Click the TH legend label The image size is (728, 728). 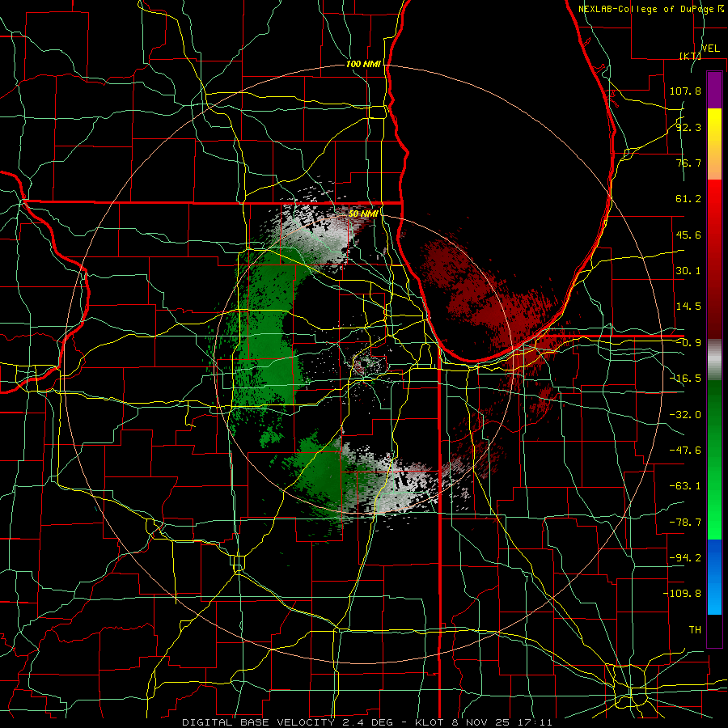click(x=695, y=630)
